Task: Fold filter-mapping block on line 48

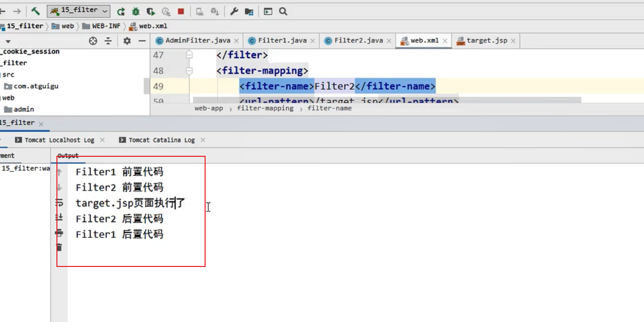Action: click(x=189, y=71)
